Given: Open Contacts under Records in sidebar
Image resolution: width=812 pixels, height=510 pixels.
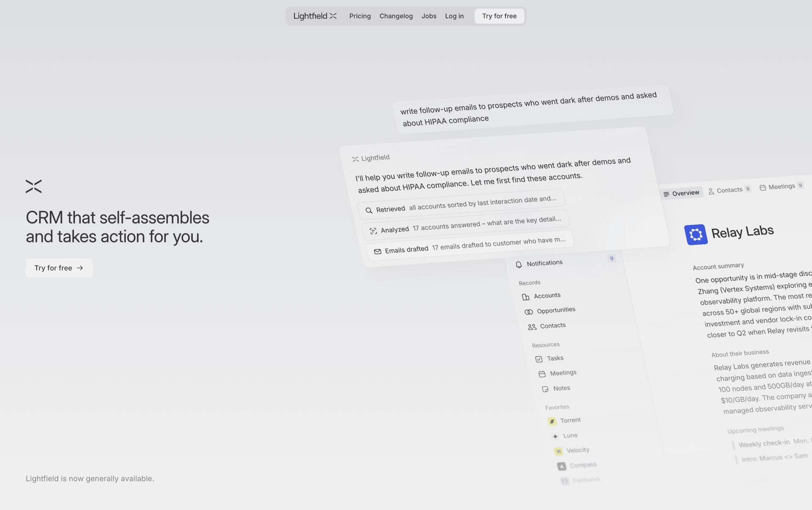Looking at the screenshot, I should coord(552,325).
